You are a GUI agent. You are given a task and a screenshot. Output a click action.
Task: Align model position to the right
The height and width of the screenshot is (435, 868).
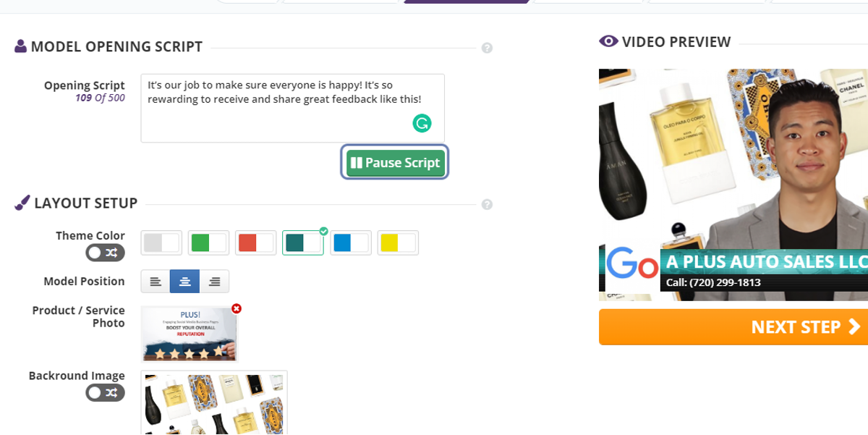coord(214,282)
